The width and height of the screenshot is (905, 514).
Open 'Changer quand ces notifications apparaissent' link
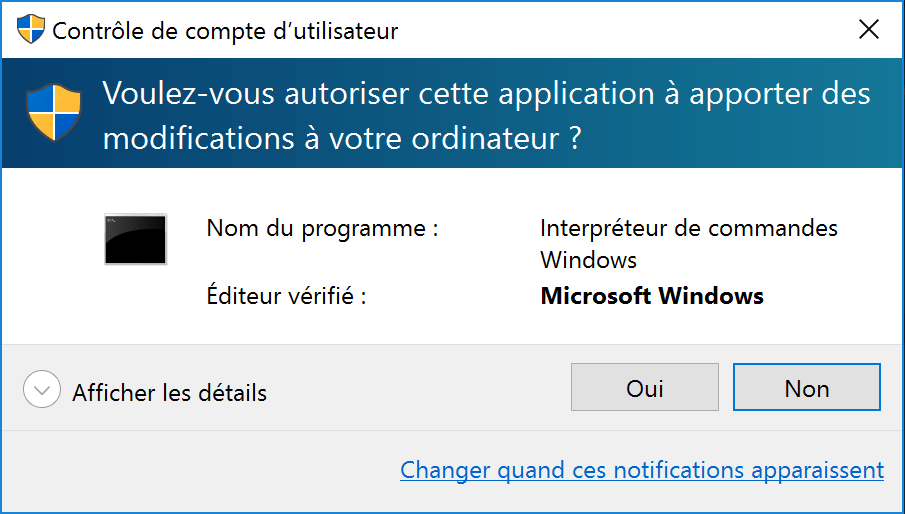click(x=642, y=470)
